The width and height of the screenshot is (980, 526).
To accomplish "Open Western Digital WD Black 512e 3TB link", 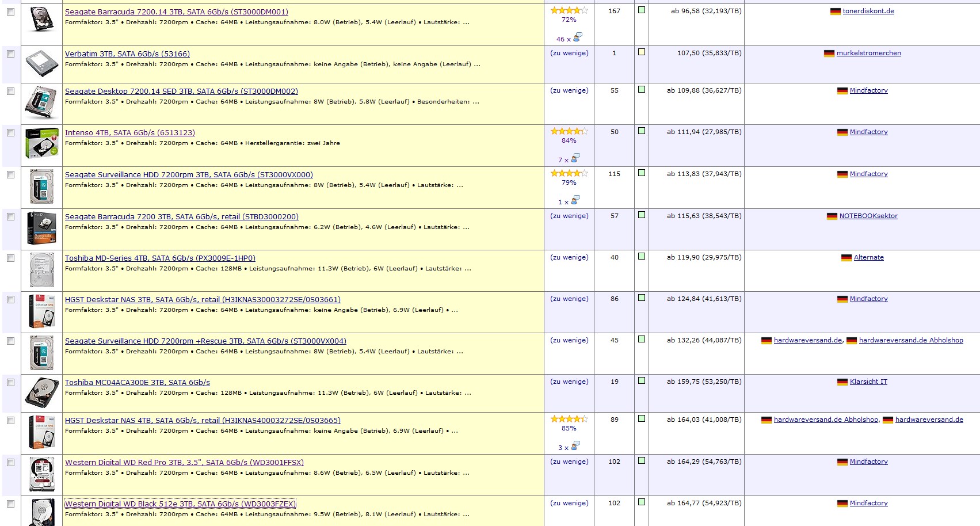I will [x=180, y=504].
